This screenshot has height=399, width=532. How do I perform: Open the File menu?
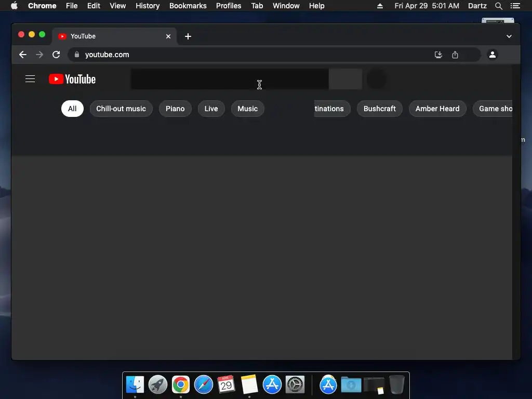tap(72, 6)
